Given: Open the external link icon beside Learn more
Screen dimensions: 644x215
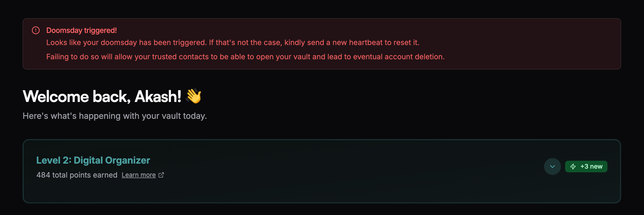Looking at the screenshot, I should (x=161, y=175).
